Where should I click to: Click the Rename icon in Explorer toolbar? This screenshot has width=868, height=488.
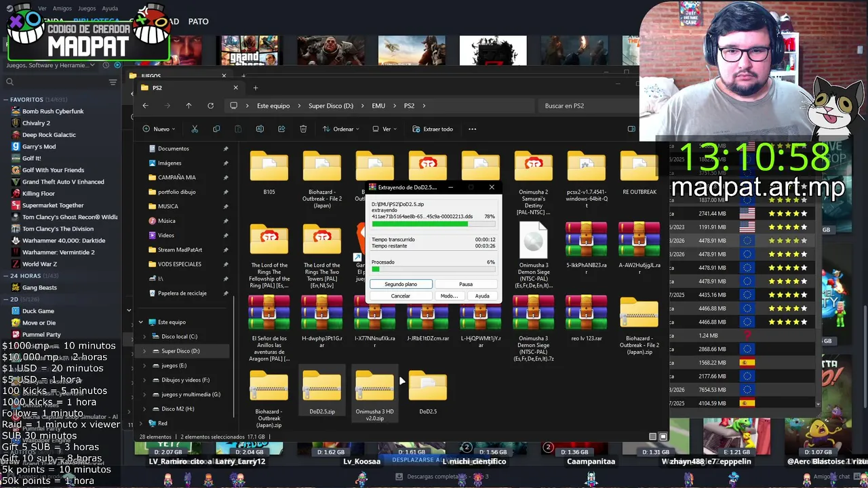click(x=260, y=129)
